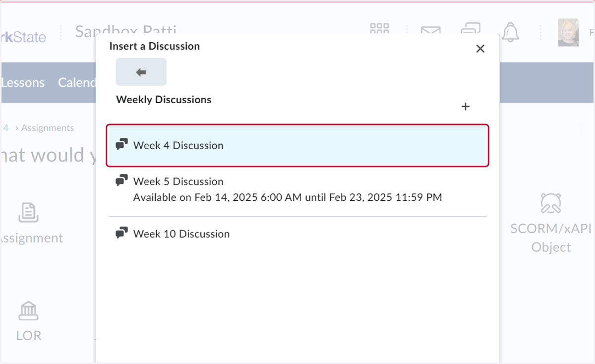
Task: Pick the Week 10 Discussion entry
Action: 298,234
